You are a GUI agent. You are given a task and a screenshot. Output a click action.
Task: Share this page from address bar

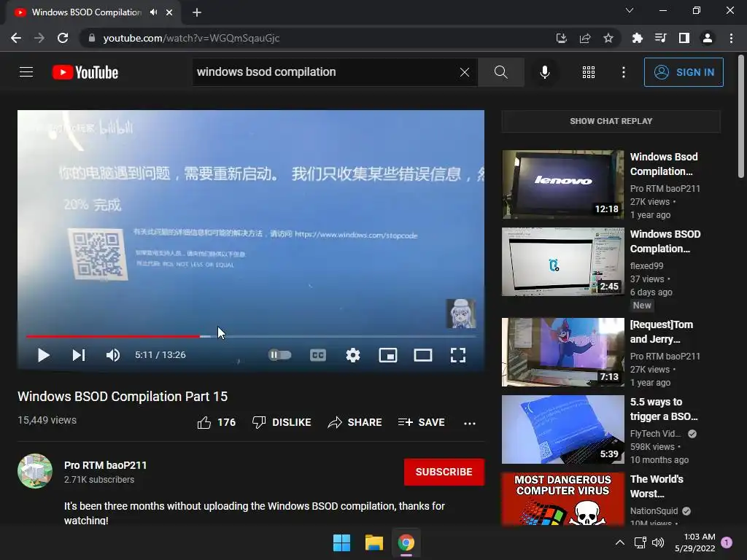(585, 38)
